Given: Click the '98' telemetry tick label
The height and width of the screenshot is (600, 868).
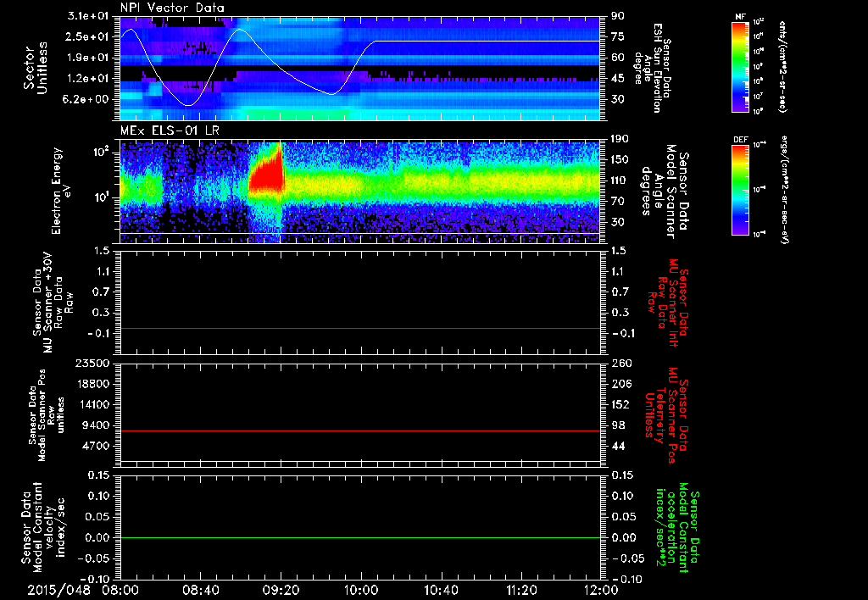Looking at the screenshot, I should click(617, 425).
